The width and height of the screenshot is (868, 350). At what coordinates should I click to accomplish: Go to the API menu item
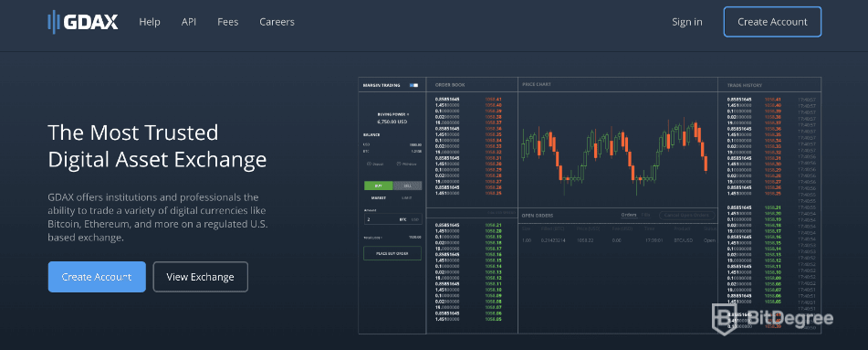[x=189, y=22]
